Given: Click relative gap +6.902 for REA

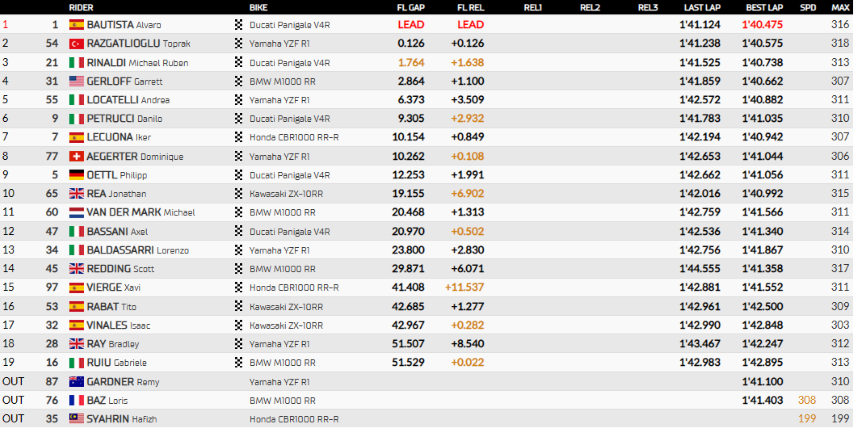Looking at the screenshot, I should [467, 194].
